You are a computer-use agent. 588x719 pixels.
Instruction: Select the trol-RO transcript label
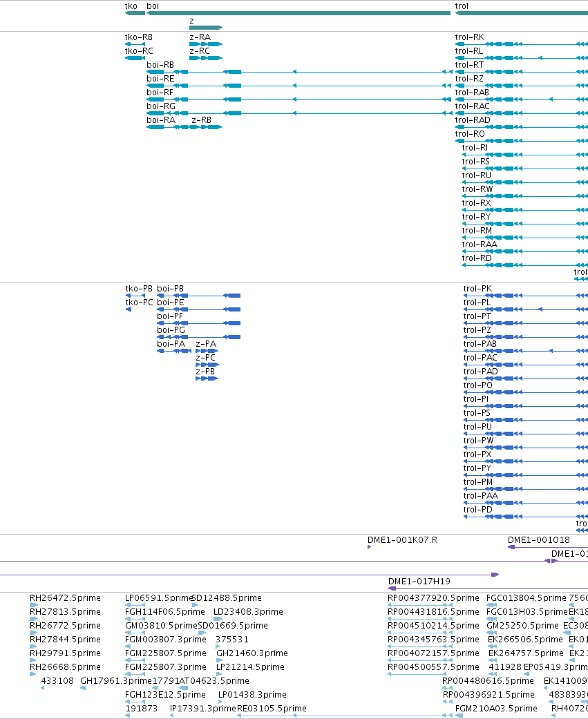tap(470, 133)
